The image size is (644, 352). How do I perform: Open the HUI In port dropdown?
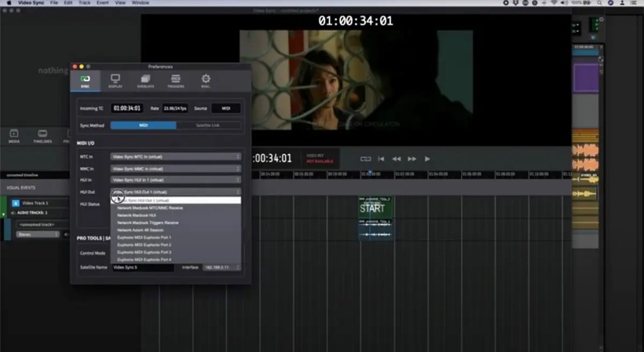[175, 180]
